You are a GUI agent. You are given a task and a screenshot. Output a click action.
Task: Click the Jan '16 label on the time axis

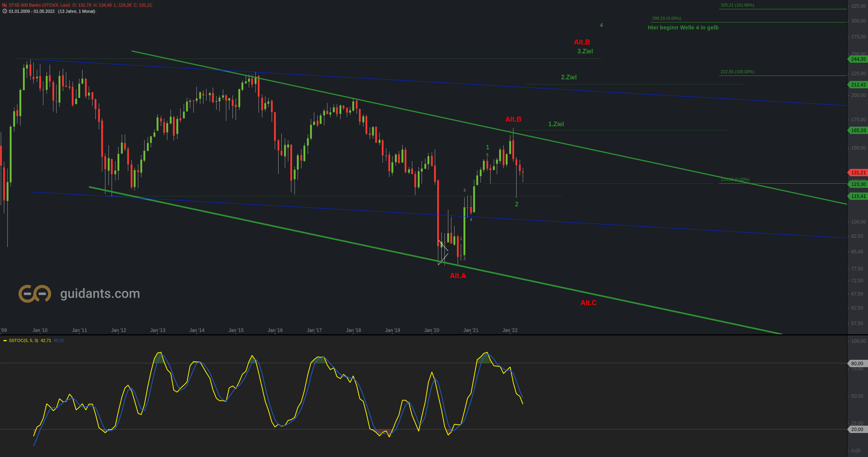[x=275, y=330]
